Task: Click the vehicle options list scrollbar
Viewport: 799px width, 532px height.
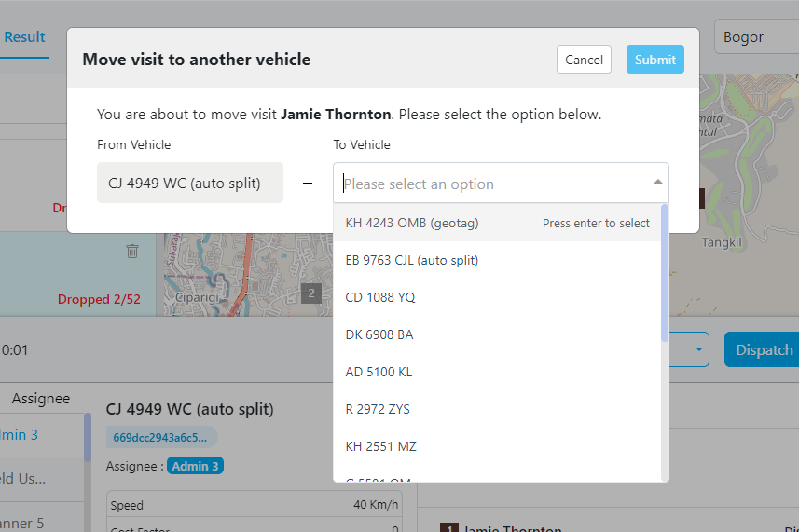Action: (x=664, y=274)
